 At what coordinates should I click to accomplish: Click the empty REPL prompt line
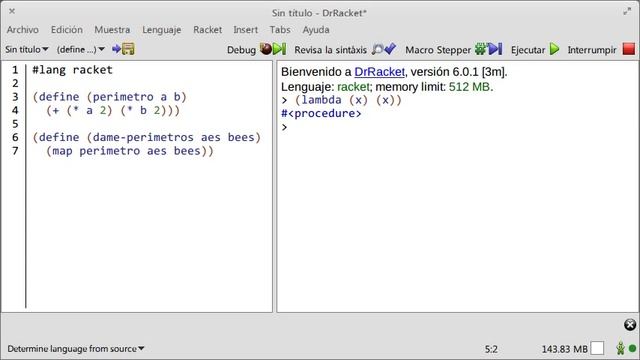tap(284, 127)
